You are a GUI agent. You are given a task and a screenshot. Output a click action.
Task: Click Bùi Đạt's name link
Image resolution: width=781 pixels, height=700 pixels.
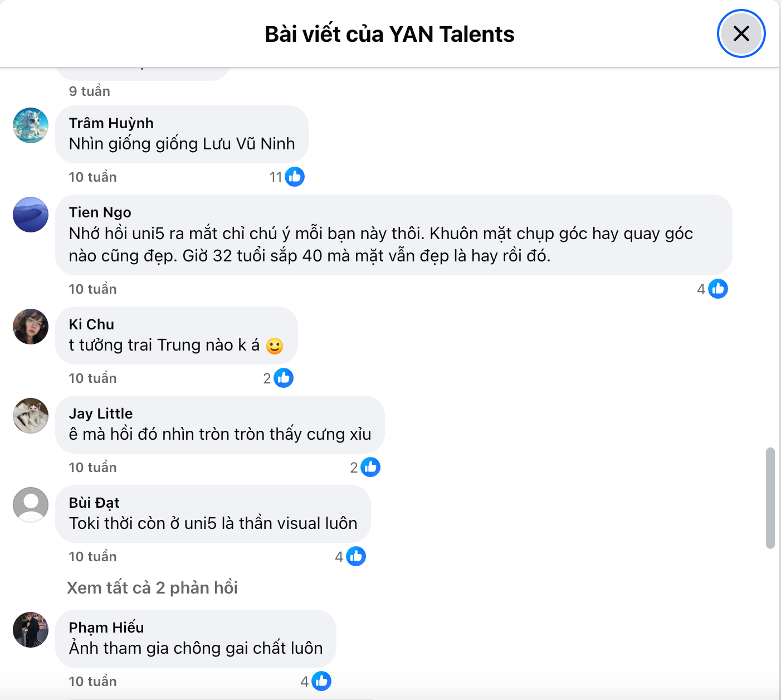94,503
